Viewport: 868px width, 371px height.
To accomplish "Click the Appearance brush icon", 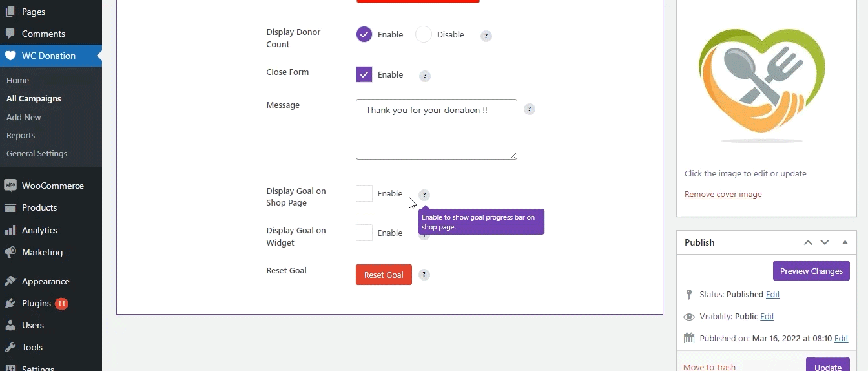I will 10,281.
